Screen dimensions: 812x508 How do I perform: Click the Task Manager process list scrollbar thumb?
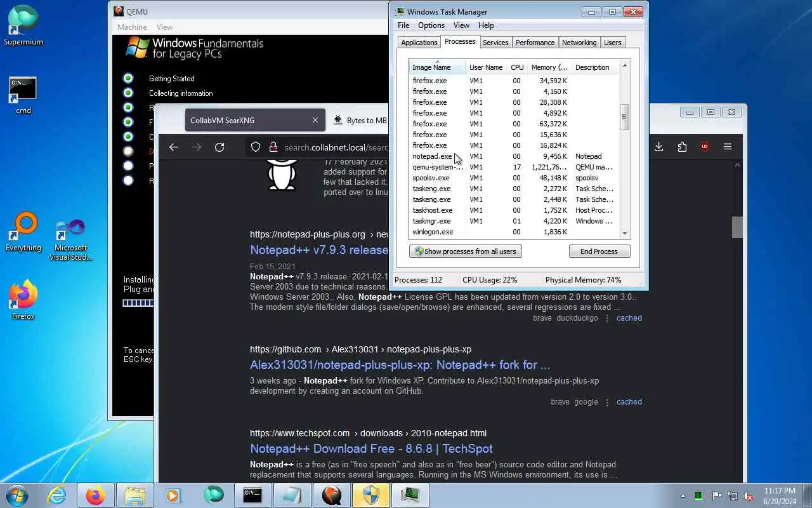(x=624, y=117)
